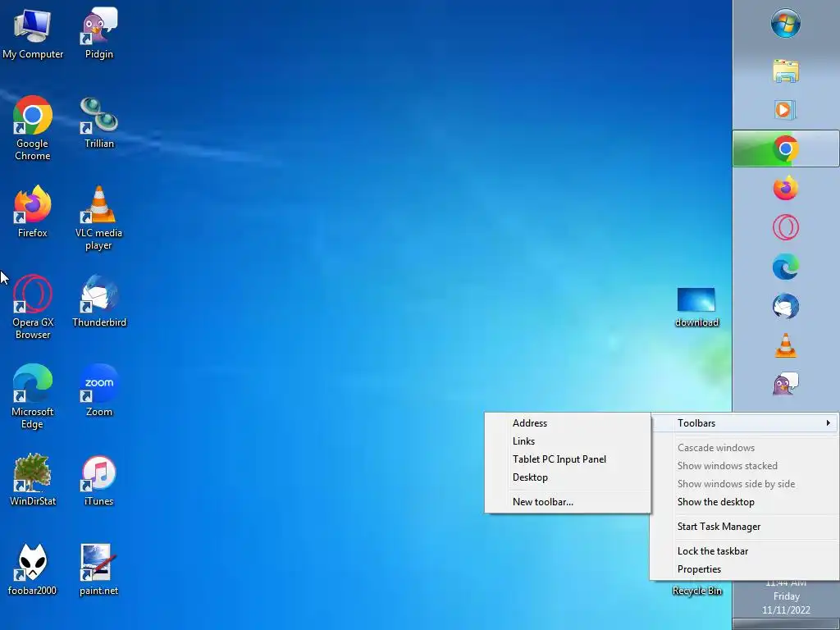Open Windows Media Player from taskbar
840x630 pixels.
786,110
